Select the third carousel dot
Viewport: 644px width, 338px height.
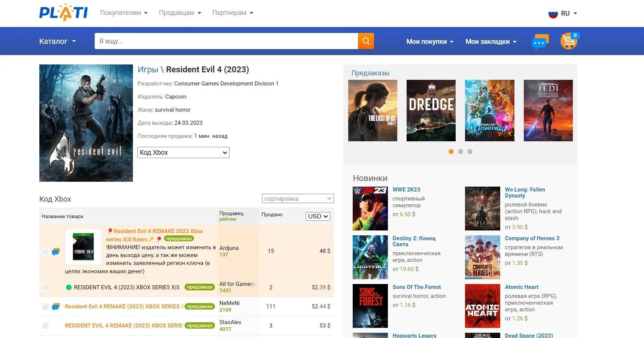click(x=470, y=151)
